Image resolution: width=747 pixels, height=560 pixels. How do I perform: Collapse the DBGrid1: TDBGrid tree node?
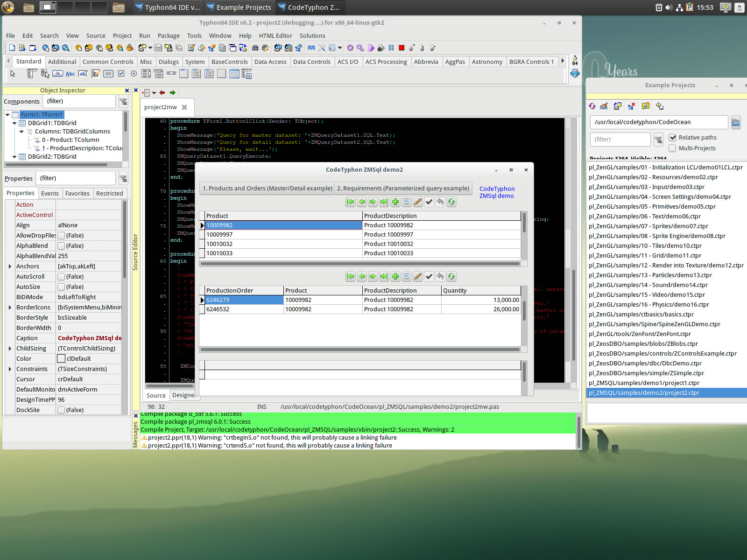(14, 123)
